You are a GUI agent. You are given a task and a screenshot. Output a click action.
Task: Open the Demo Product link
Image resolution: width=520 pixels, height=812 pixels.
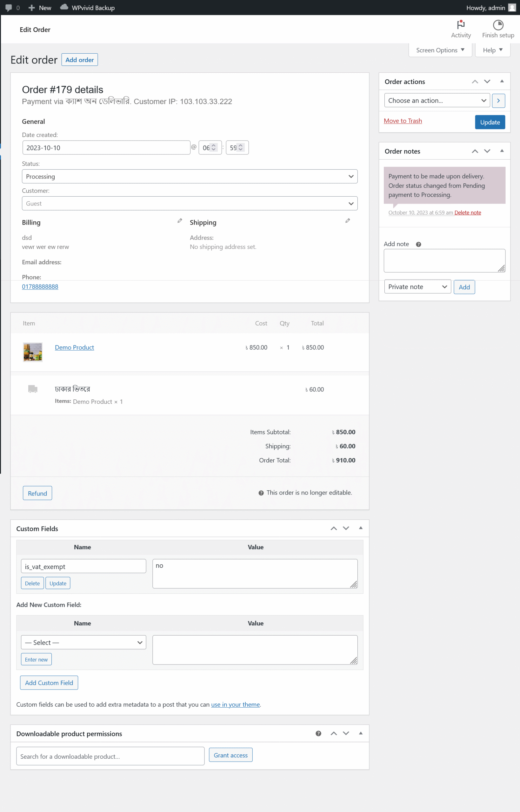point(74,347)
